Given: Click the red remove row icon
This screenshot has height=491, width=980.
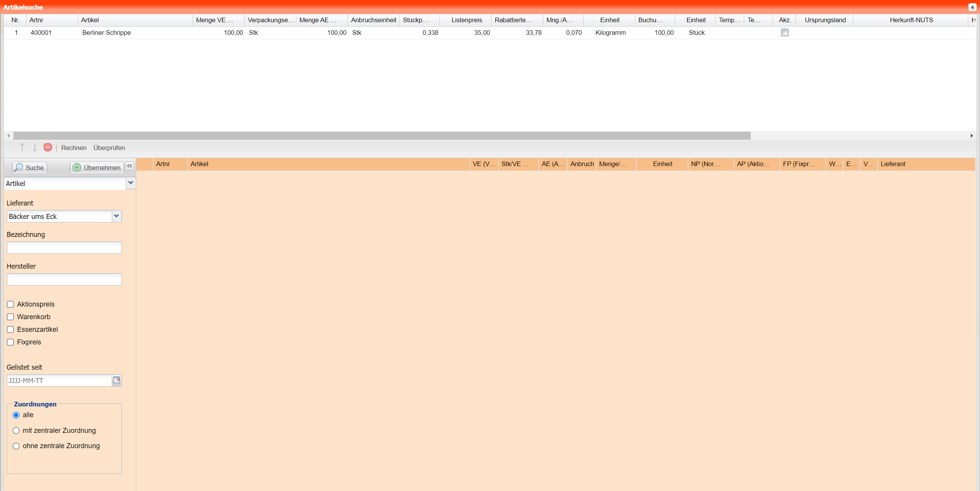Looking at the screenshot, I should point(48,147).
